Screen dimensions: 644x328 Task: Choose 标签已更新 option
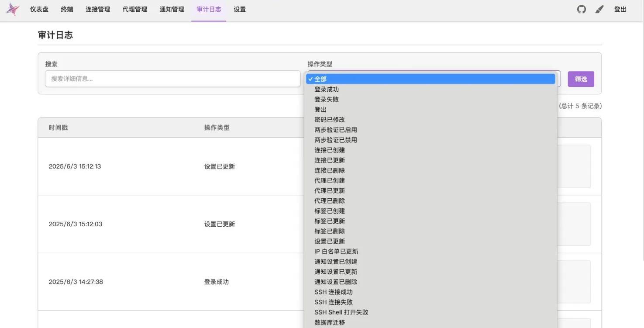pyautogui.click(x=430, y=221)
